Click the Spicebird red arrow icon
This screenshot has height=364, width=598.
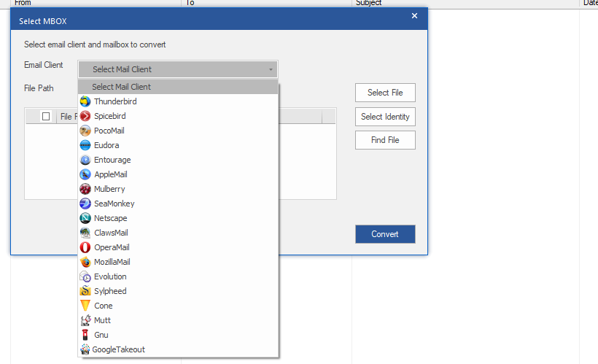[85, 116]
